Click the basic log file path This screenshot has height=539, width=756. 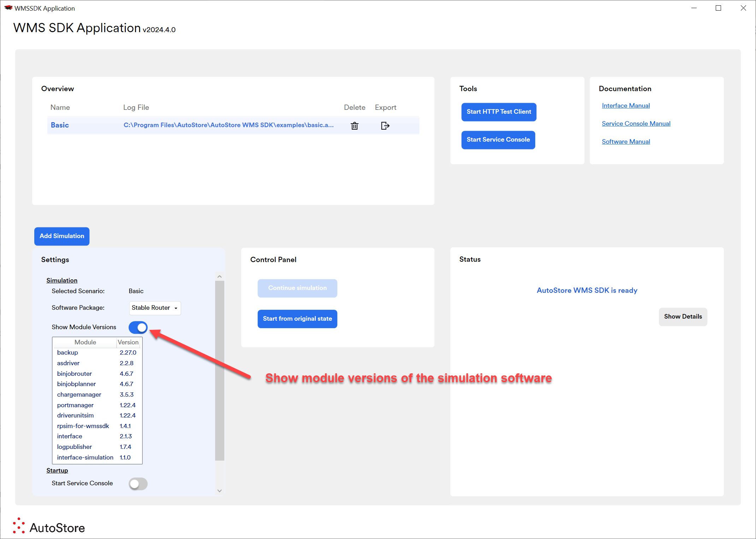(x=229, y=125)
